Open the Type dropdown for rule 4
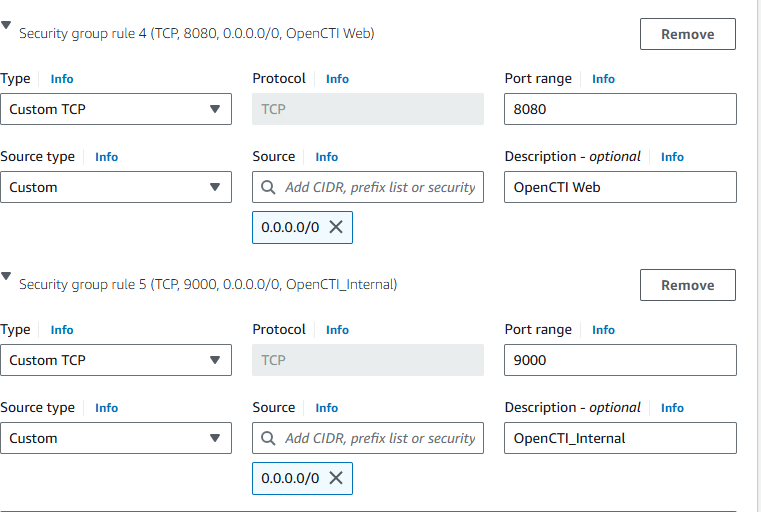The image size is (761, 512). (116, 109)
